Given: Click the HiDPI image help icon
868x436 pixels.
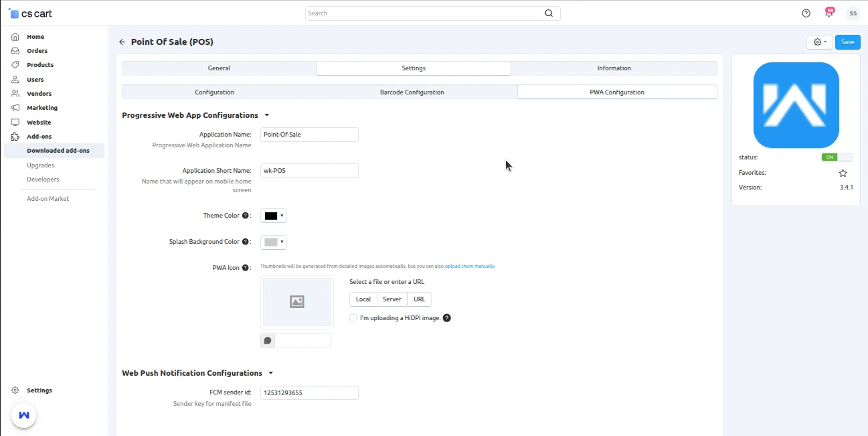Looking at the screenshot, I should click(x=447, y=318).
